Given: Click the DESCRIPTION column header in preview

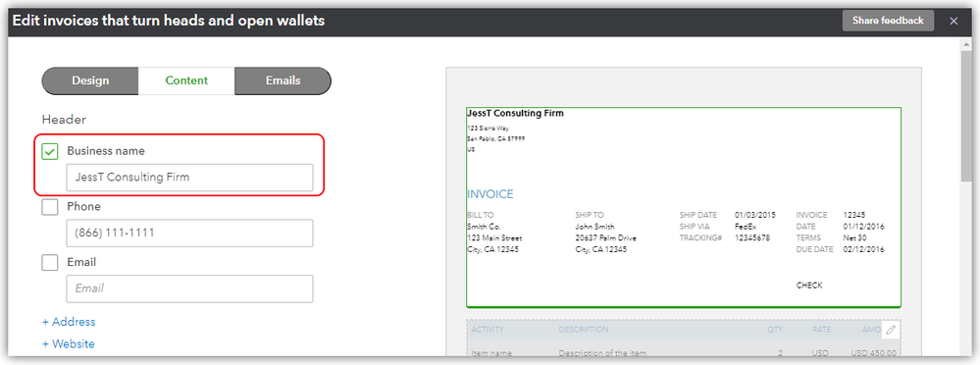Looking at the screenshot, I should pyautogui.click(x=583, y=330).
